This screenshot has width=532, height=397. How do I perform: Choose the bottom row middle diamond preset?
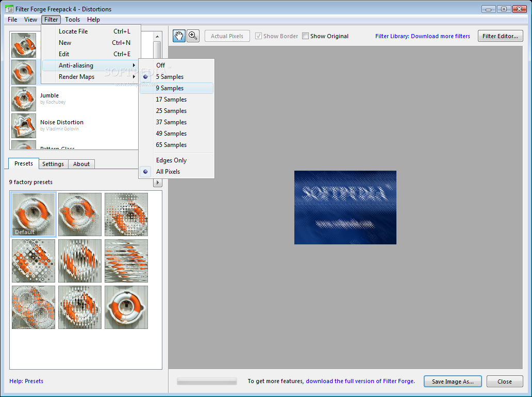[x=80, y=307]
